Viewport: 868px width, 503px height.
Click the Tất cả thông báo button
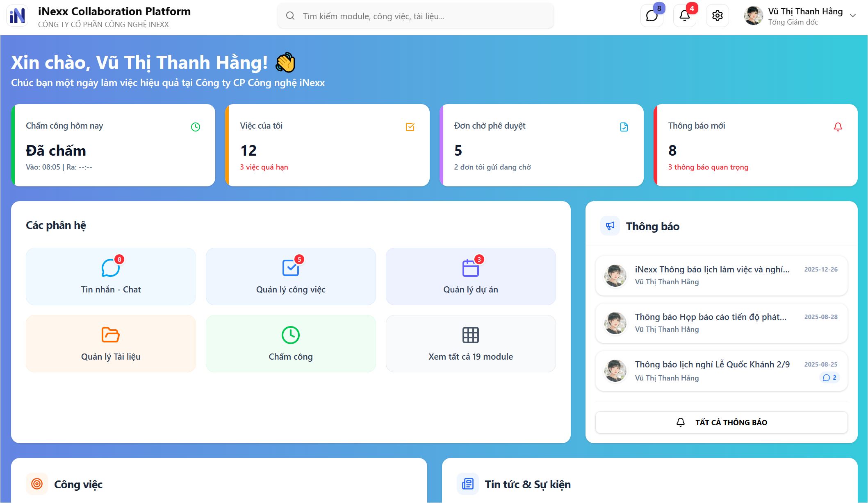tap(721, 422)
